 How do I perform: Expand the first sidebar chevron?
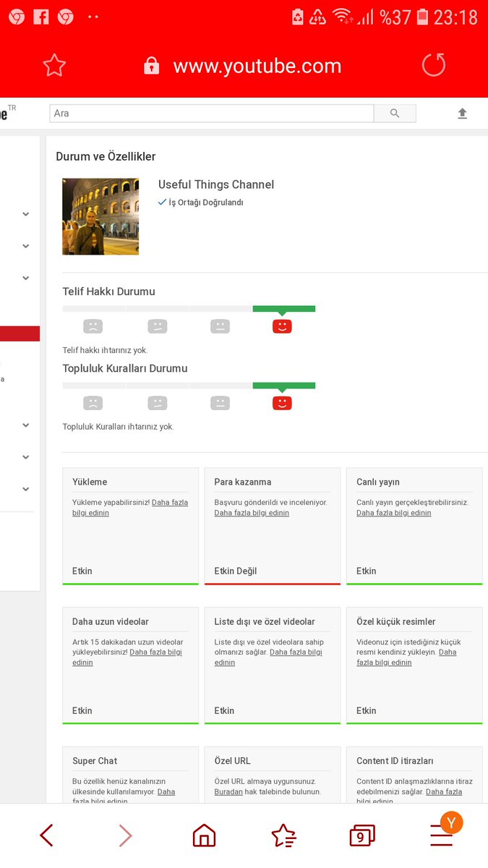click(x=26, y=214)
